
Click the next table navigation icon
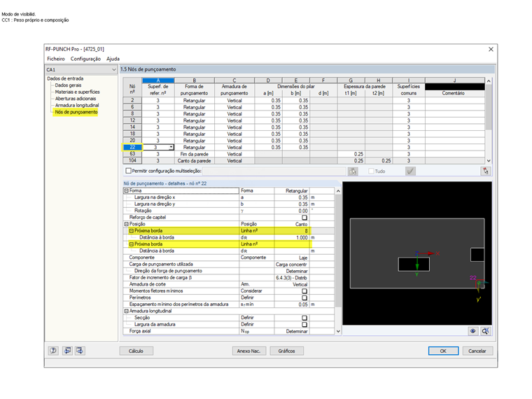tap(80, 351)
